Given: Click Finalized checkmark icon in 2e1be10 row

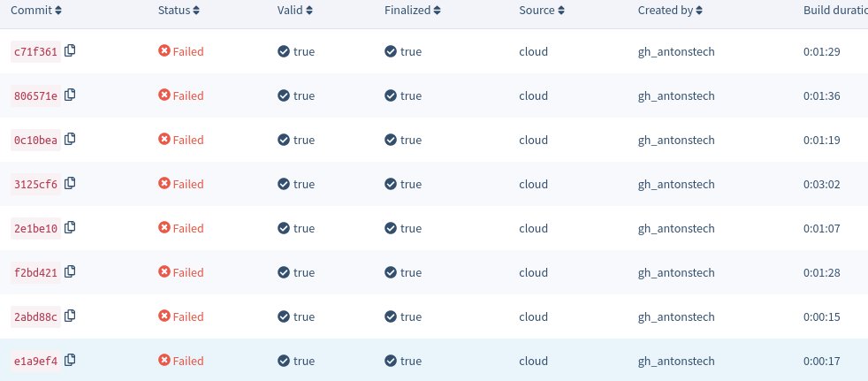Looking at the screenshot, I should pyautogui.click(x=391, y=228).
